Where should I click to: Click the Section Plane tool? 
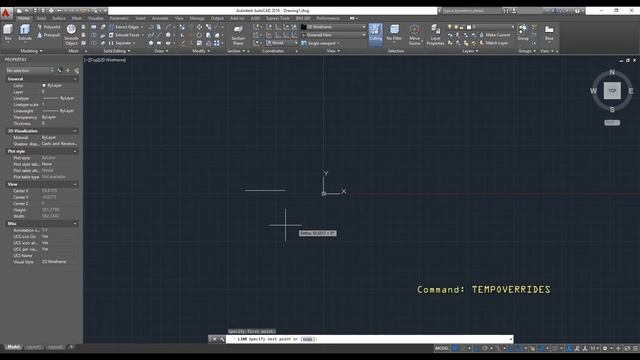(238, 35)
